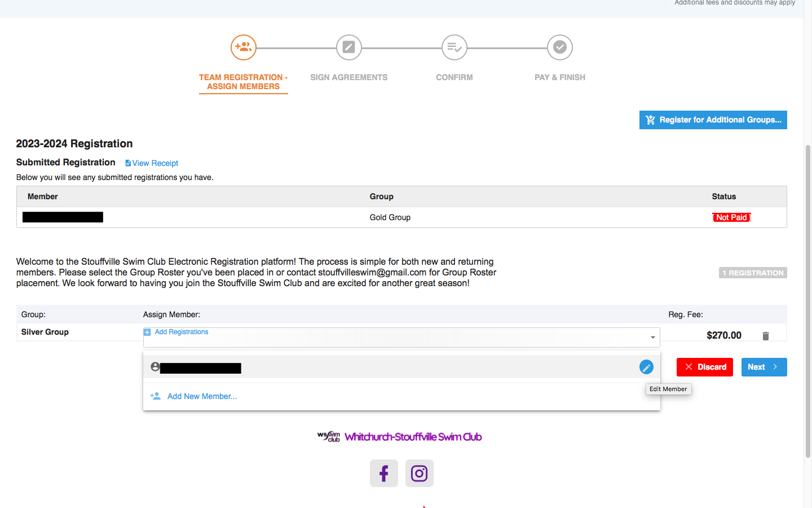This screenshot has width=812, height=508.
Task: Choose Add New Member option
Action: (x=201, y=396)
